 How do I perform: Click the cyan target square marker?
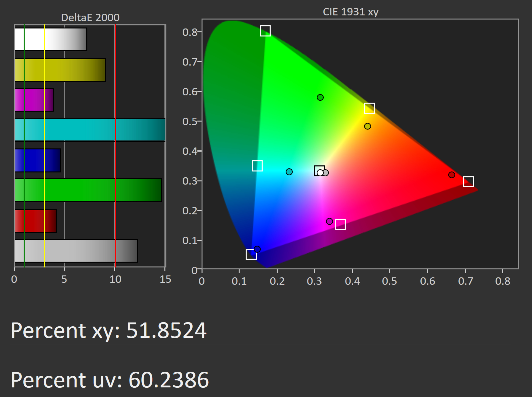(x=257, y=166)
